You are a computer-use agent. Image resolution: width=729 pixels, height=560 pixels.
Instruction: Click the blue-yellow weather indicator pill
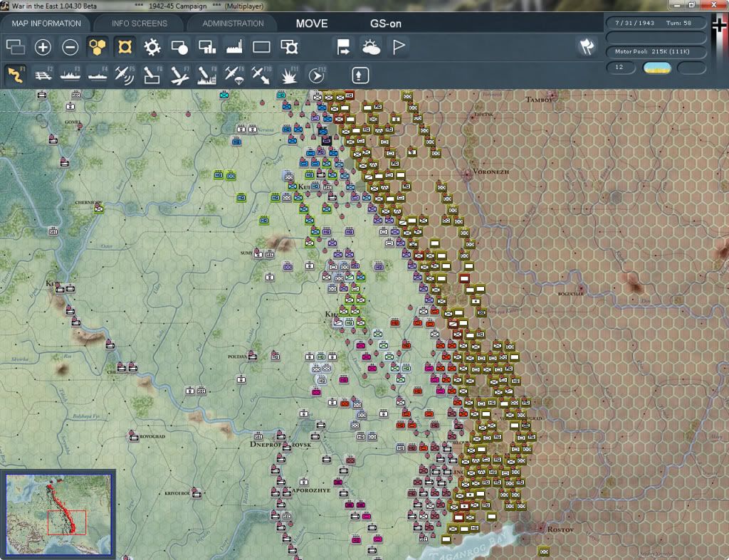[656, 68]
